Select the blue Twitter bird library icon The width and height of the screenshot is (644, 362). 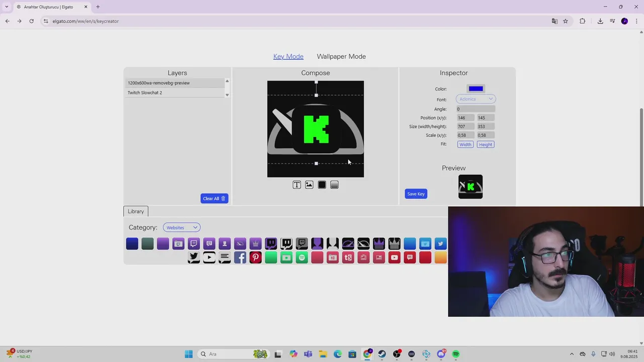441,244
